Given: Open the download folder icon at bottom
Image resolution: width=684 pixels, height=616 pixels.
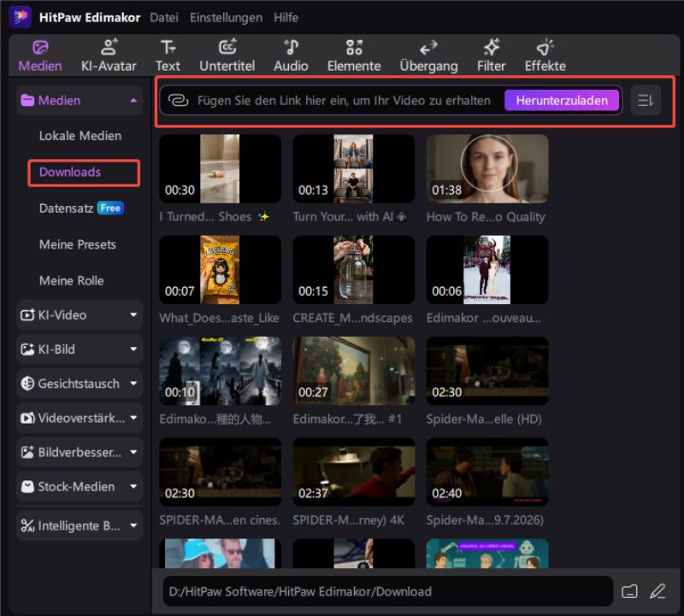Looking at the screenshot, I should click(x=629, y=591).
